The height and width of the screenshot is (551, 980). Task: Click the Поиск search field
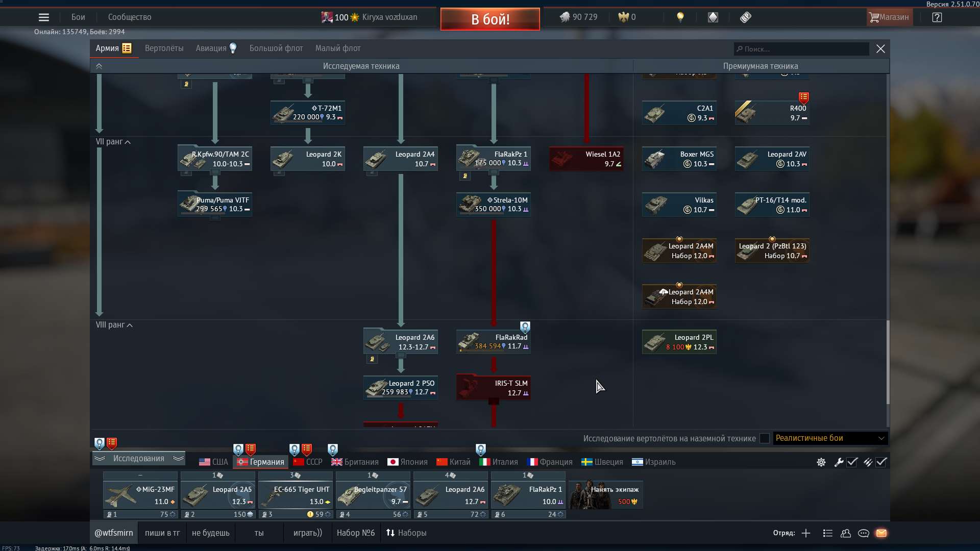coord(801,48)
